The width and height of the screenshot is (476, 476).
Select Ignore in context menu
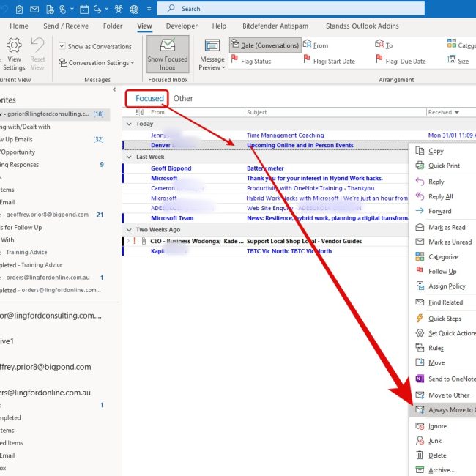click(x=437, y=426)
